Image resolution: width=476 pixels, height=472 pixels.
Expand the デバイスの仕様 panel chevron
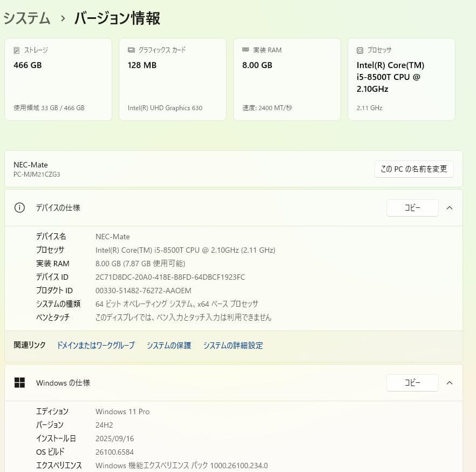(450, 207)
